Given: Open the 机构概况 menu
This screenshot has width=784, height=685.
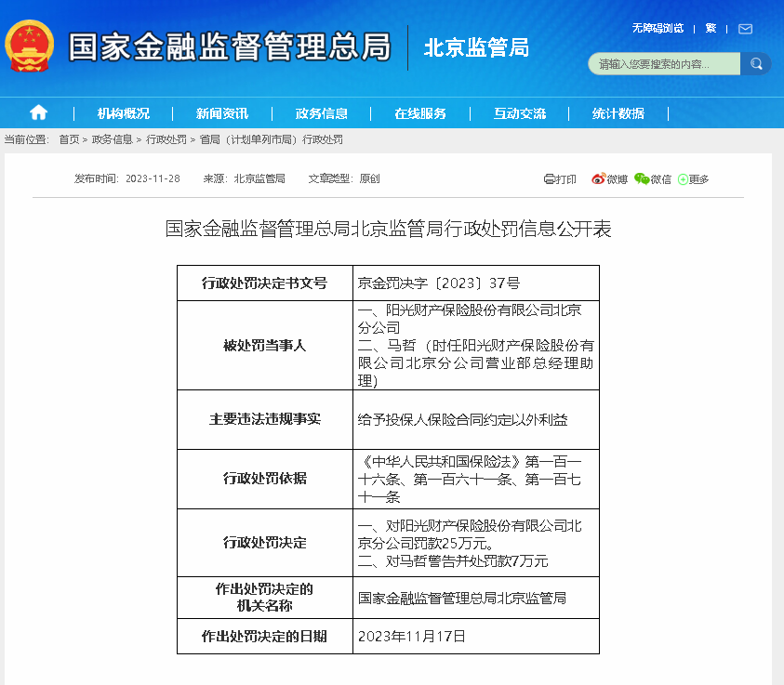Looking at the screenshot, I should coord(123,113).
